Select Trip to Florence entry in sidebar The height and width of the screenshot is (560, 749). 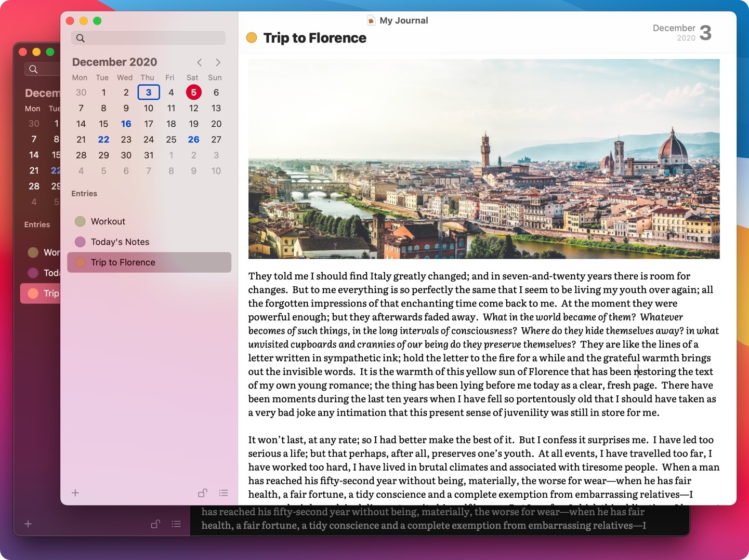pyautogui.click(x=149, y=262)
